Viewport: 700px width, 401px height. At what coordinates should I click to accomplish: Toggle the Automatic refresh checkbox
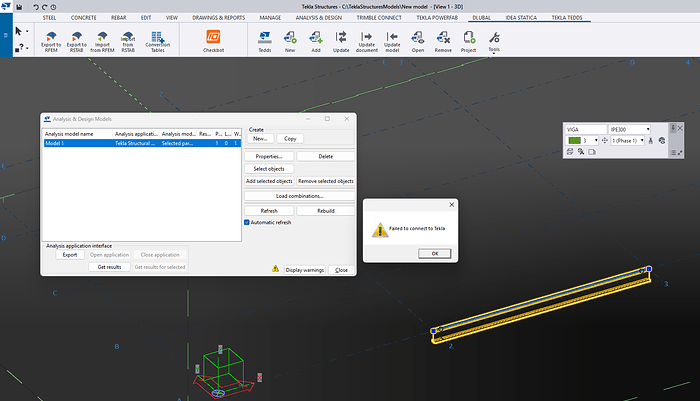click(x=247, y=222)
